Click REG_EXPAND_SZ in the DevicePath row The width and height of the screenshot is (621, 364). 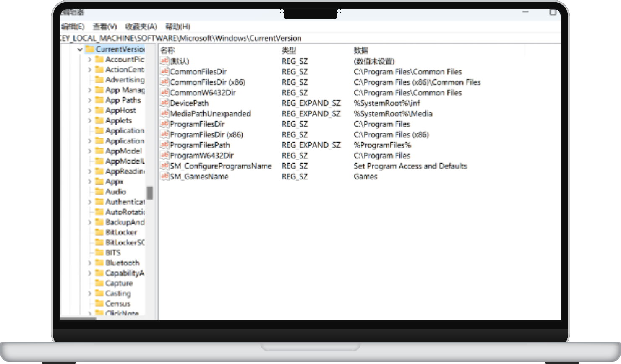tap(311, 103)
